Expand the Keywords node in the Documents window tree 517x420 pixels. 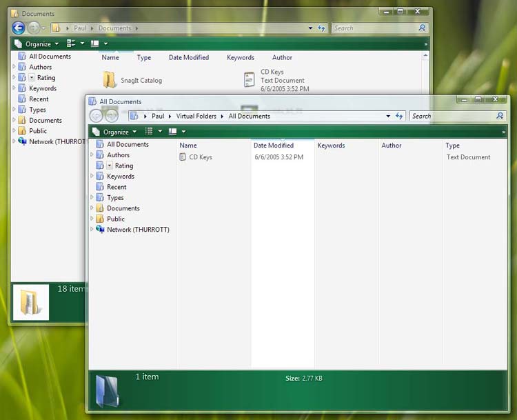[x=14, y=88]
